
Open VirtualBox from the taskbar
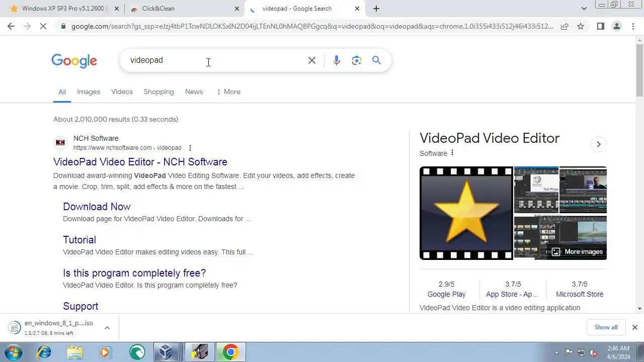tap(167, 352)
